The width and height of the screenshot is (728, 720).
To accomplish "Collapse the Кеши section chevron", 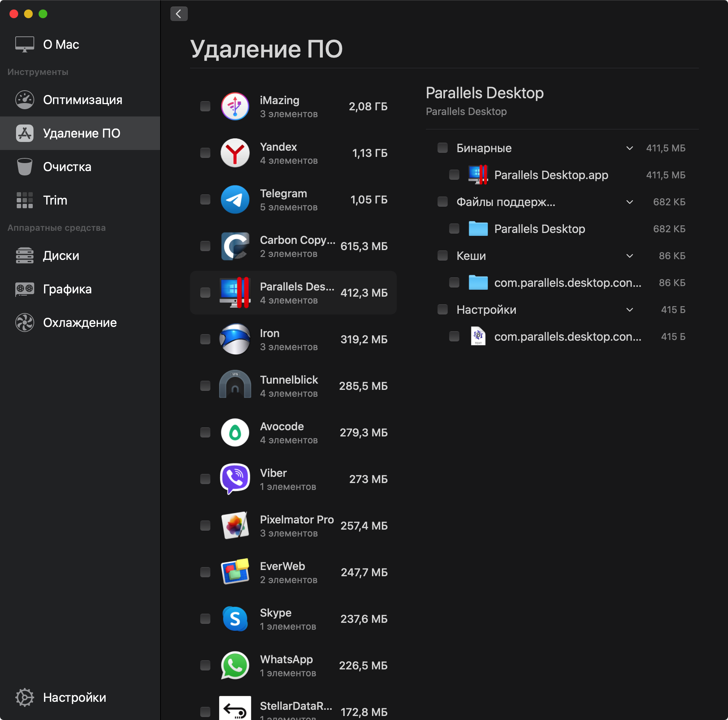I will point(629,256).
